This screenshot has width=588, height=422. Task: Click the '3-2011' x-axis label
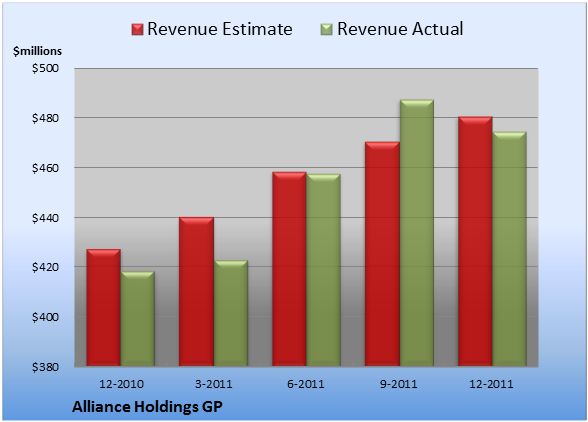(x=214, y=384)
